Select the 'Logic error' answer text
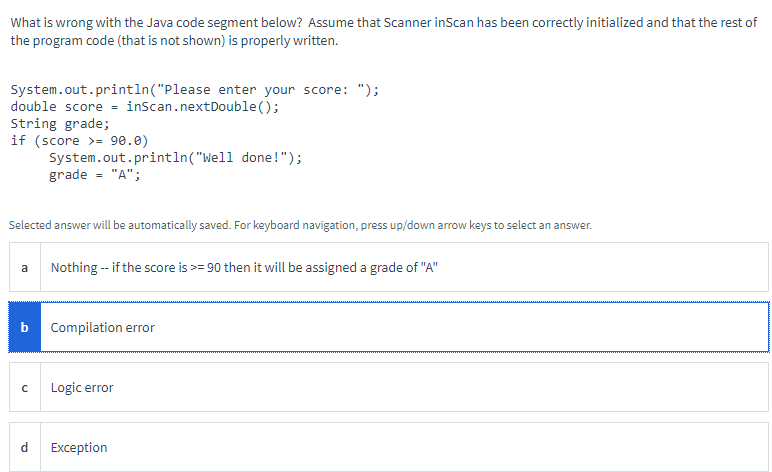The image size is (772, 472). point(82,387)
